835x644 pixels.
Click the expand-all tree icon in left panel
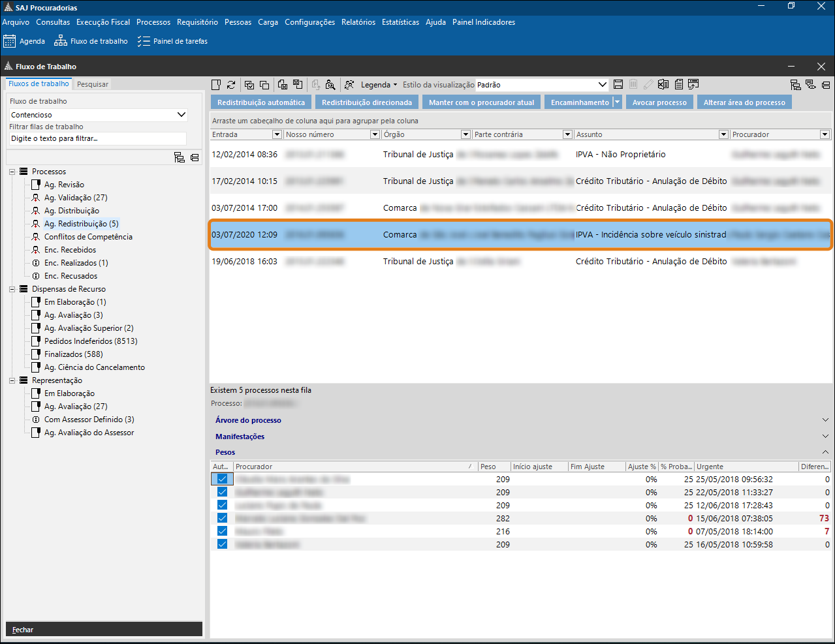click(180, 157)
